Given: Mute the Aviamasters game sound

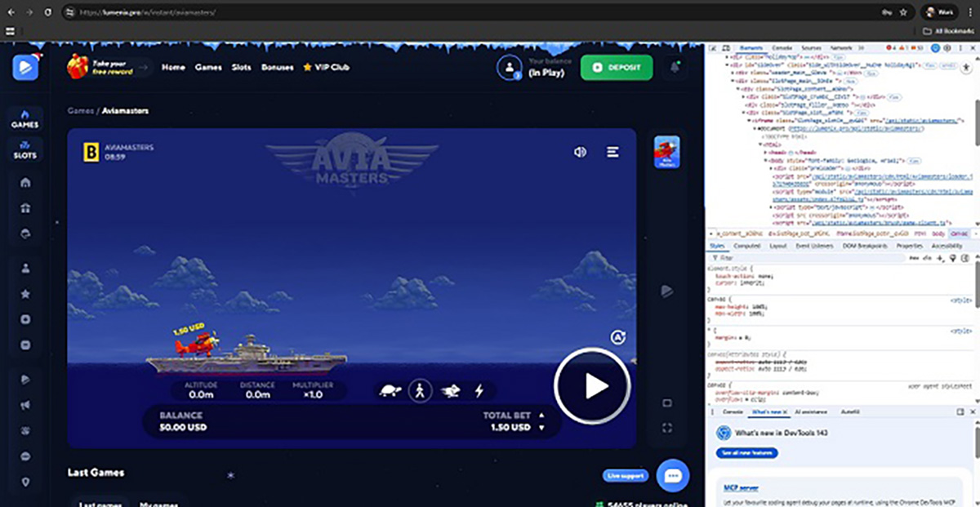Looking at the screenshot, I should [580, 152].
